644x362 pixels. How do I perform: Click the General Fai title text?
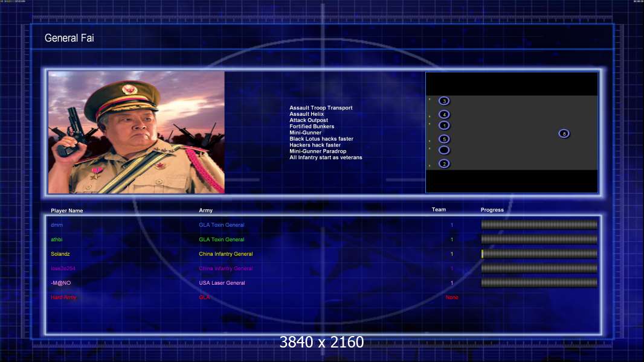[x=69, y=38]
